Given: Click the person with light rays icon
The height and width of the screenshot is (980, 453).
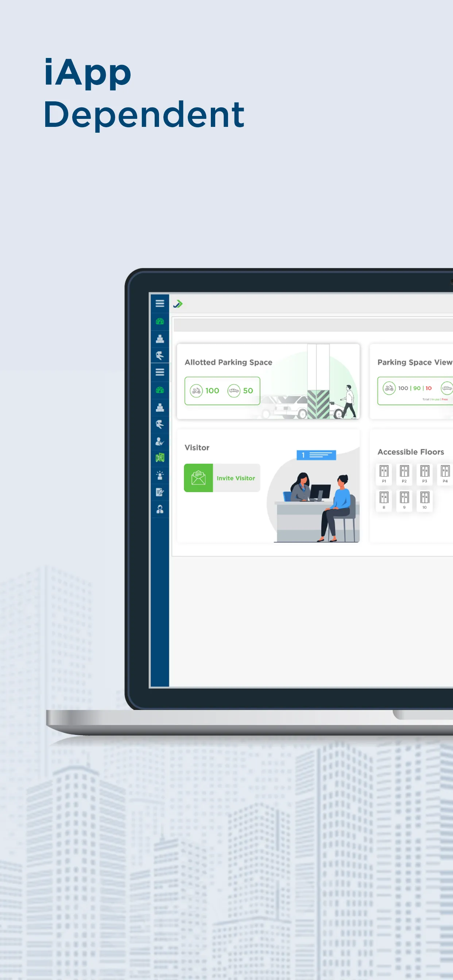Looking at the screenshot, I should [x=159, y=475].
